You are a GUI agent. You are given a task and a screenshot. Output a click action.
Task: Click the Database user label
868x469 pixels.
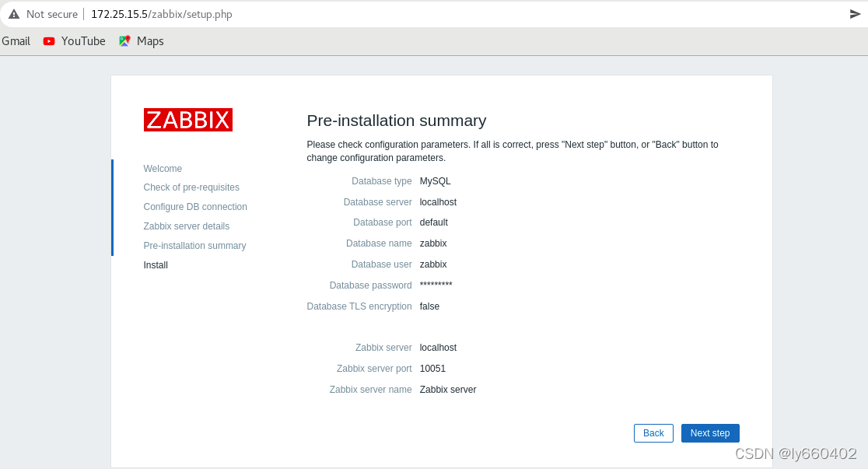(381, 264)
